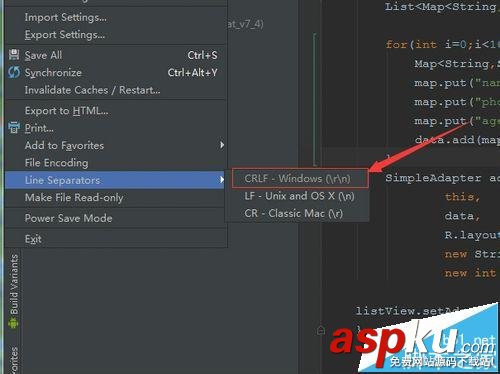Click the 'data,' argument in the editor
Viewport: 500px width, 374px height.
[462, 216]
